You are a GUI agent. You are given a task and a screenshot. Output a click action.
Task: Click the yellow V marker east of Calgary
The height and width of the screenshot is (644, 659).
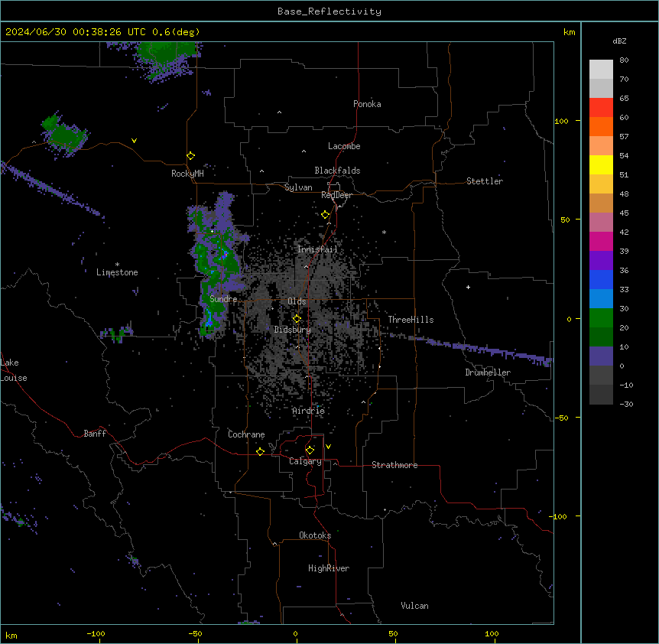pyautogui.click(x=328, y=447)
